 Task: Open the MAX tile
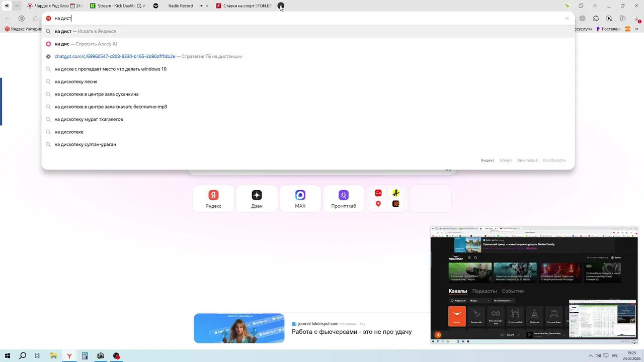[300, 199]
